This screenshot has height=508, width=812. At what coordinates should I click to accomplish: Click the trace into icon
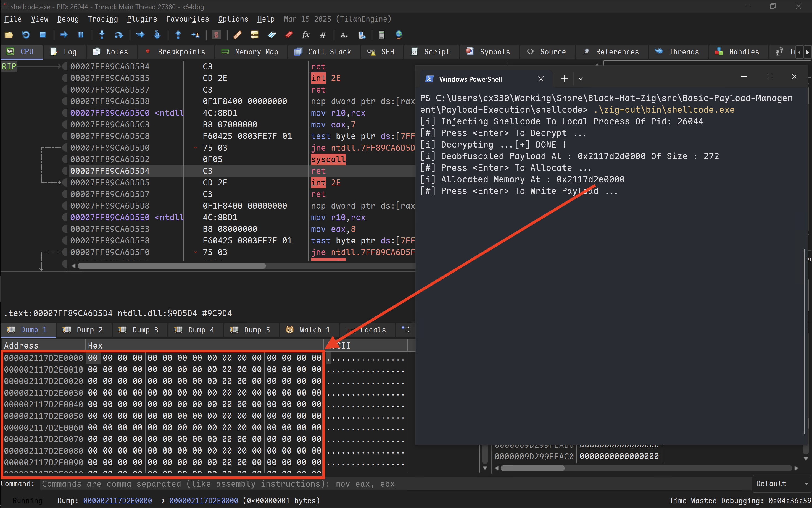click(140, 35)
